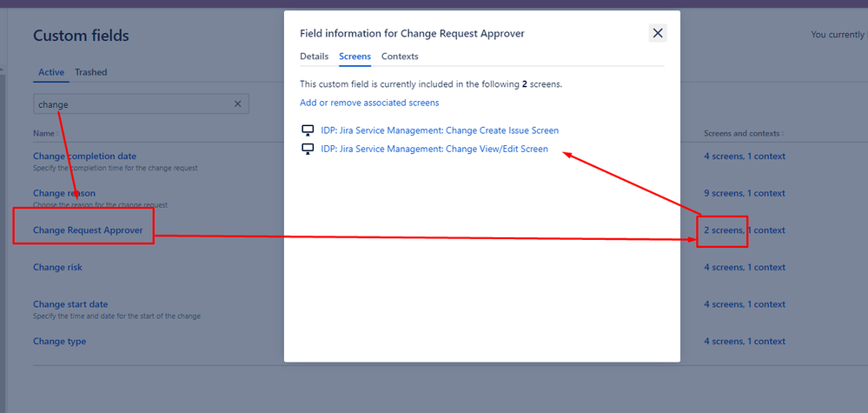Click '9 screens, 1 context' for Change reason
The height and width of the screenshot is (413, 868).
745,193
